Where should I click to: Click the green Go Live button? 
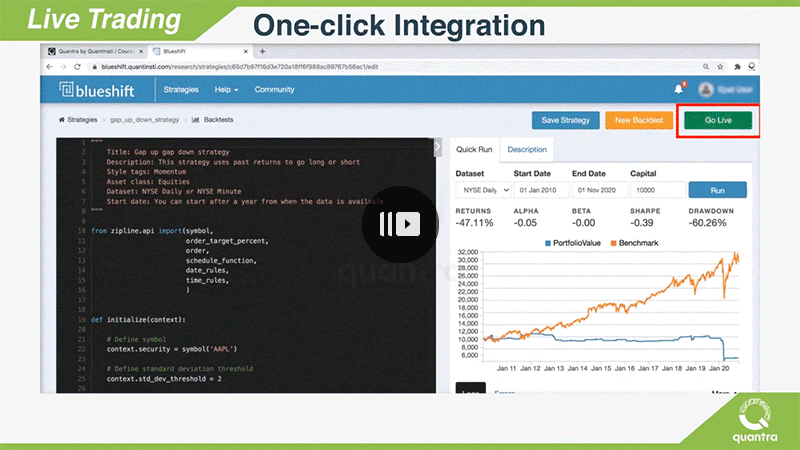[718, 120]
